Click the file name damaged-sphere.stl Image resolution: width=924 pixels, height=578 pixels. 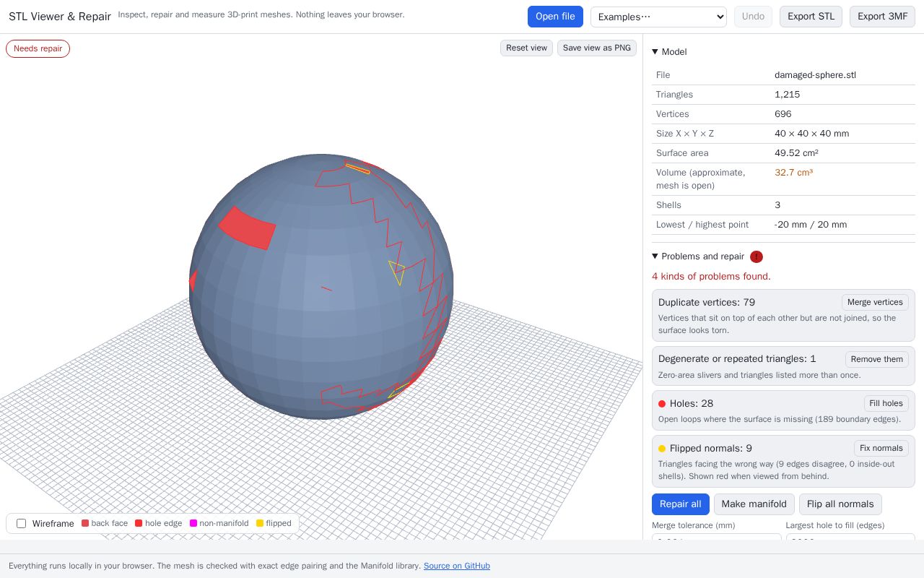pos(816,75)
